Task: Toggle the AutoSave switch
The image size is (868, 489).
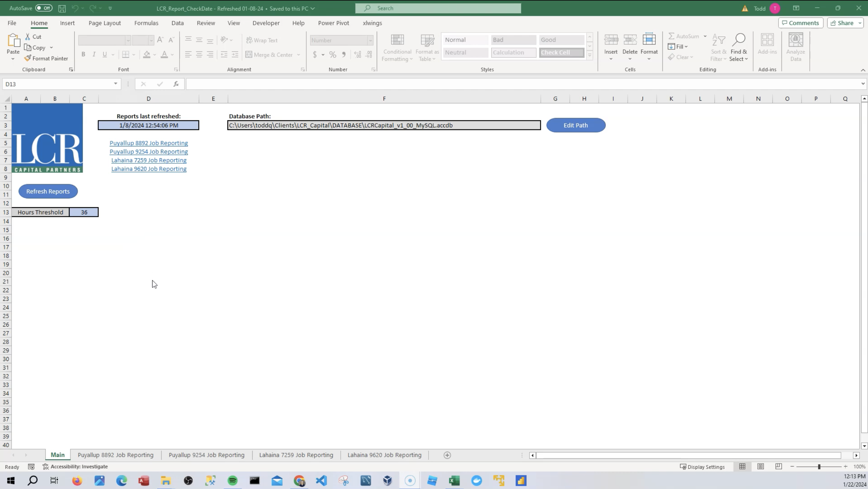Action: [x=44, y=8]
